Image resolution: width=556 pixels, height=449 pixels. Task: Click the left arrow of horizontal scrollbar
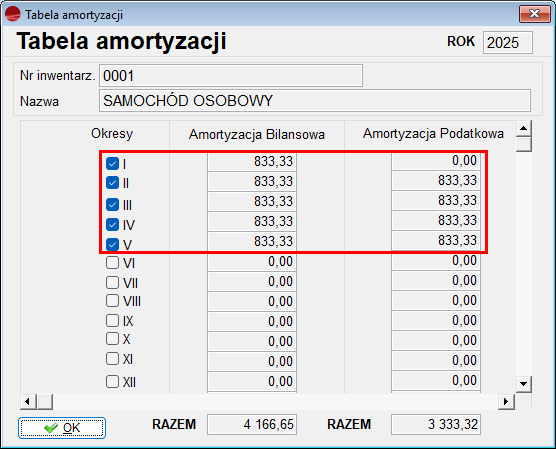click(28, 402)
